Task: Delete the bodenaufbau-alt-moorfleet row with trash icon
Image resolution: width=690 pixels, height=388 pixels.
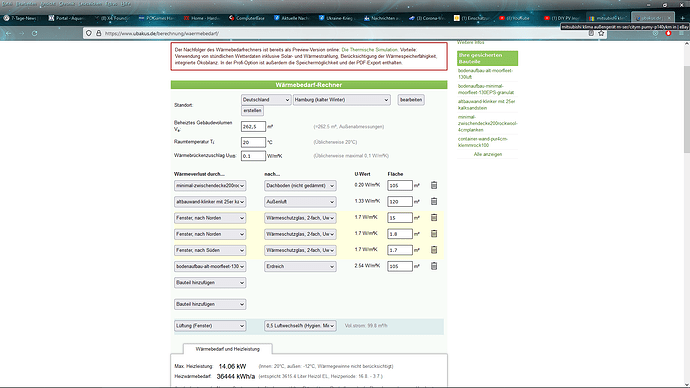Action: point(434,266)
